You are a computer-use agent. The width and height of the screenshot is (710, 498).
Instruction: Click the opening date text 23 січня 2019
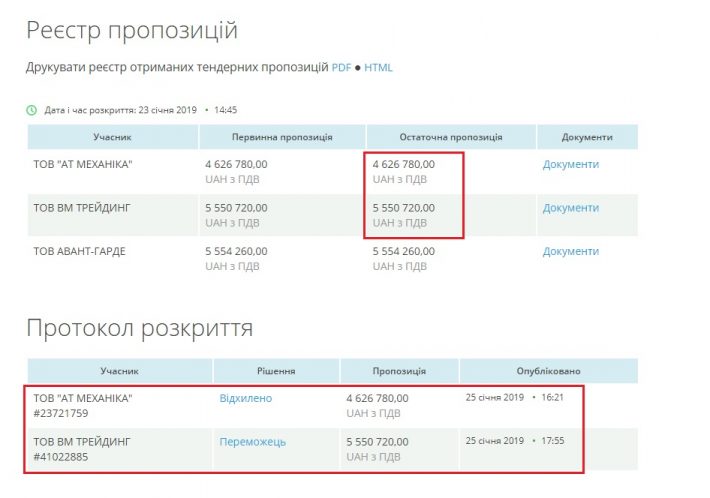click(168, 110)
